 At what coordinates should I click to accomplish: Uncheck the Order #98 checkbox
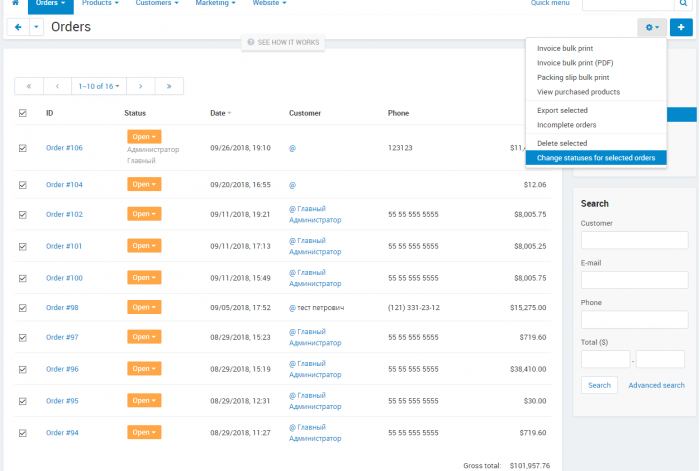tap(23, 308)
